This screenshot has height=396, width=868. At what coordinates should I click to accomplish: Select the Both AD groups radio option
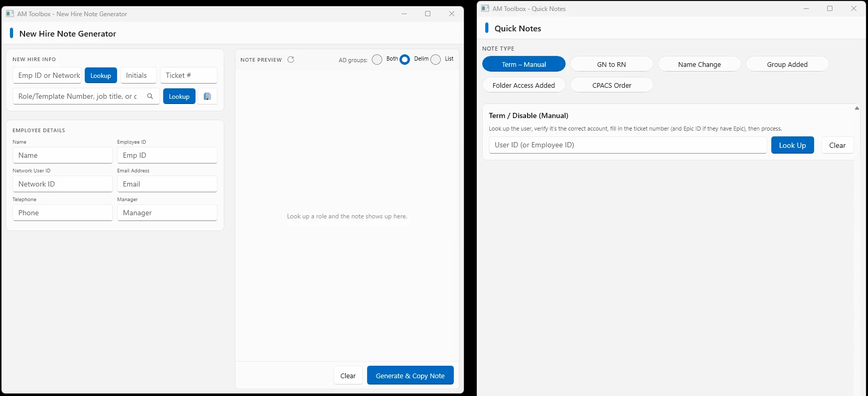pos(377,60)
